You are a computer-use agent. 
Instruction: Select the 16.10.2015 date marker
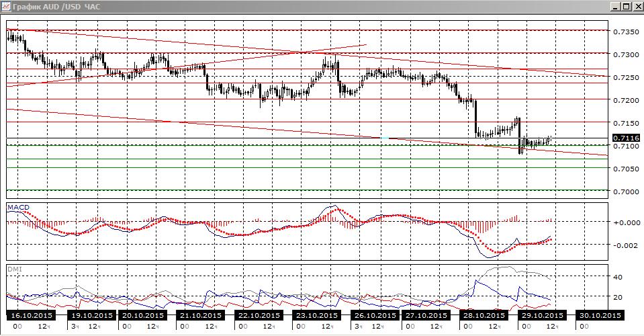click(x=32, y=315)
